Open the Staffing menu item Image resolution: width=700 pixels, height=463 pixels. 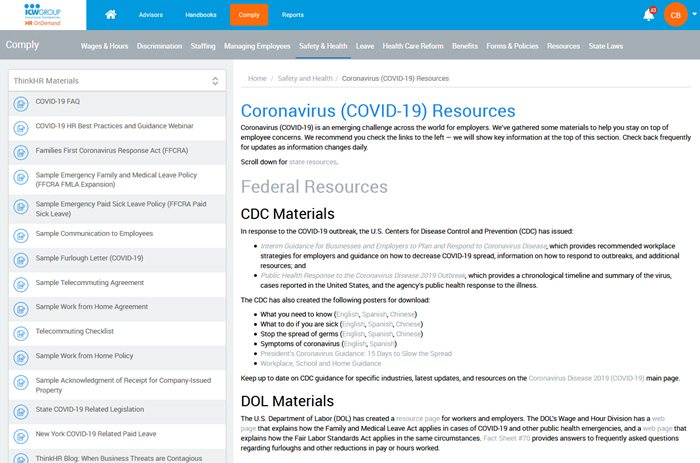[203, 46]
